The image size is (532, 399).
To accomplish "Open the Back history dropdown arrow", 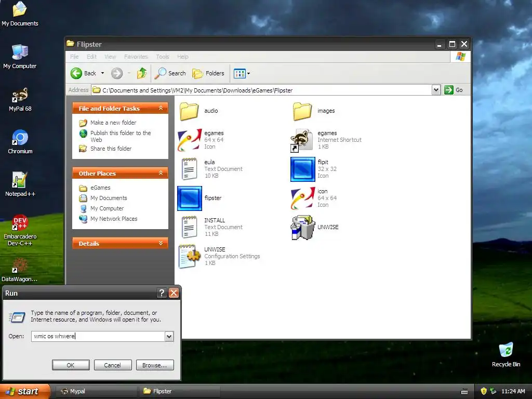I will [x=102, y=73].
